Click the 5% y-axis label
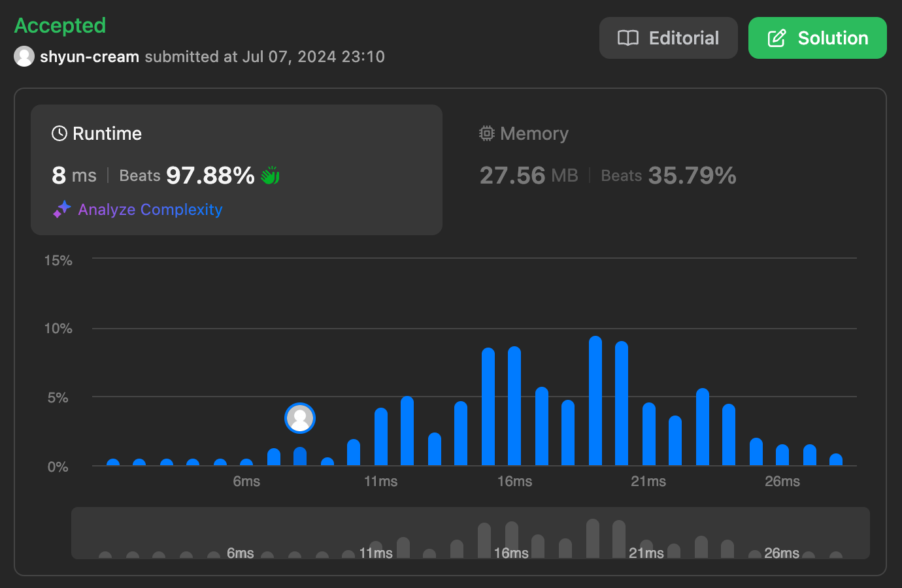Viewport: 902px width, 588px height. [x=58, y=398]
